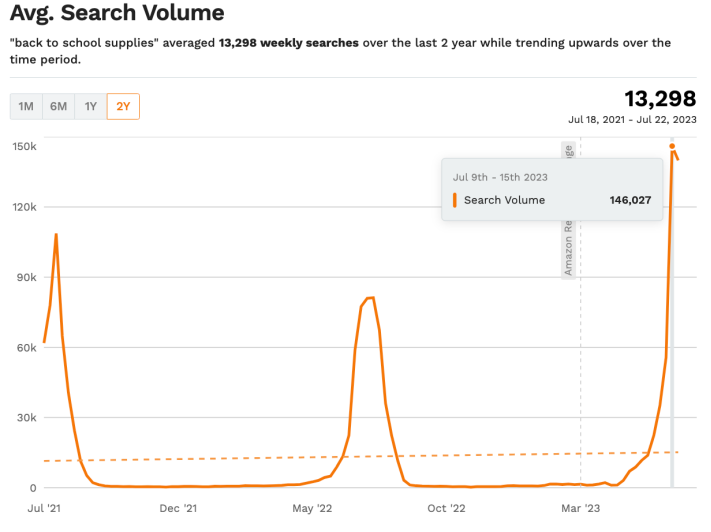Click the mid-2022 peak of the line
This screenshot has height=532, width=711.
tap(370, 298)
